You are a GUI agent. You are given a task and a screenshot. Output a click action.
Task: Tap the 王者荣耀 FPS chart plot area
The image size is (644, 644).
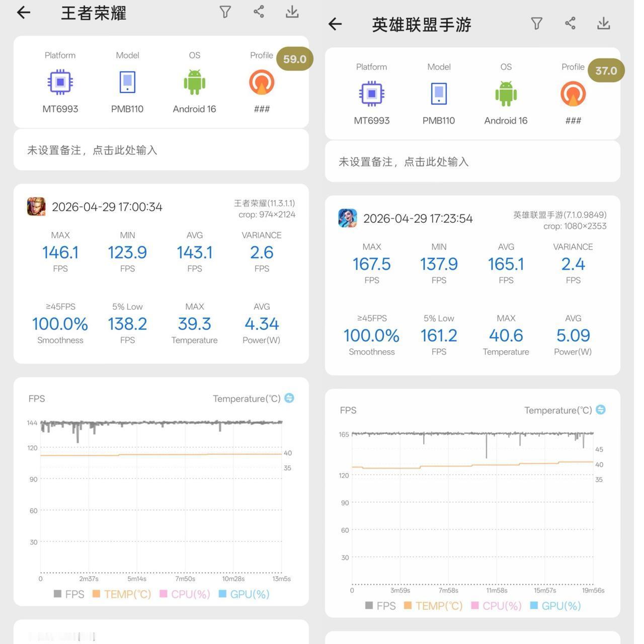tap(161, 496)
